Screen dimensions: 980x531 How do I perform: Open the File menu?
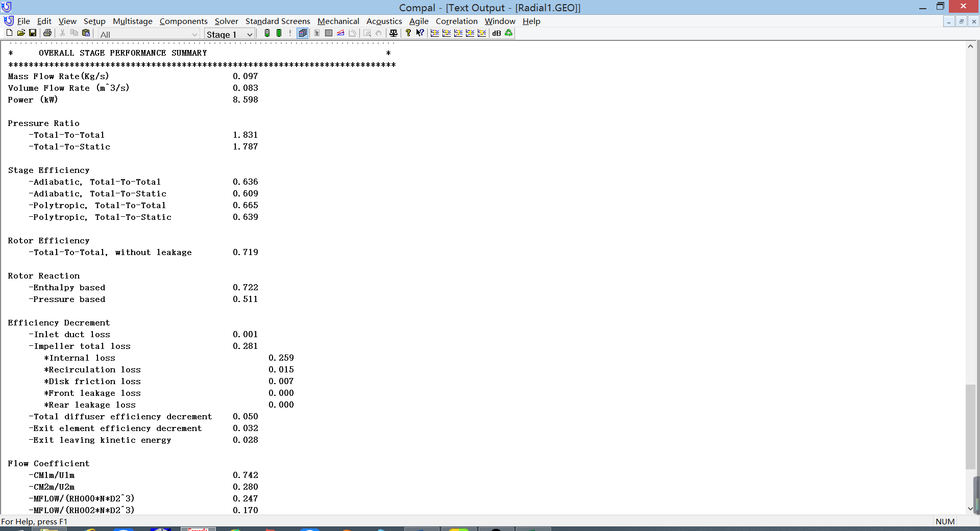[x=23, y=21]
